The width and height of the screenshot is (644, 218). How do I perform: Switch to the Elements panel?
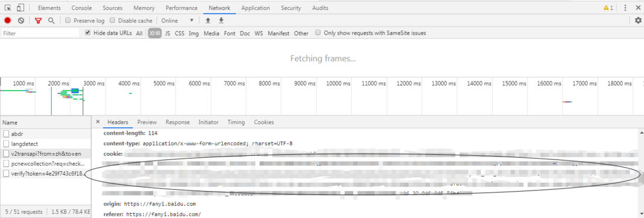[49, 8]
